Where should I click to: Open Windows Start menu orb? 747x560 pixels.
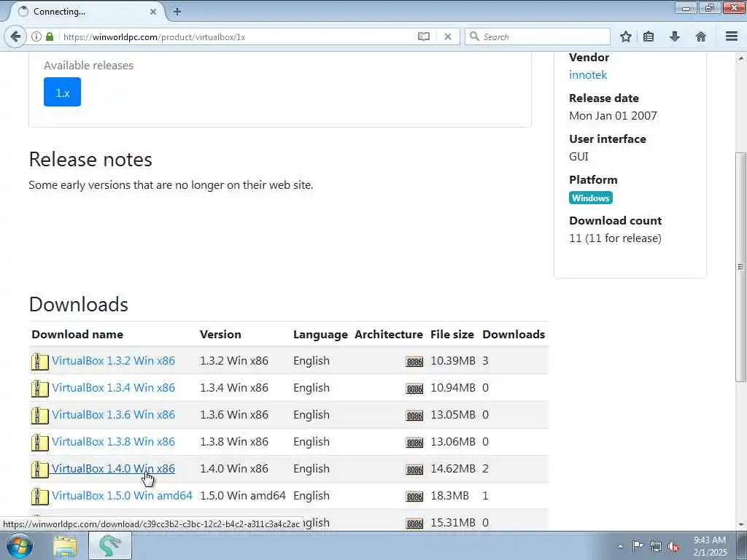coord(20,546)
